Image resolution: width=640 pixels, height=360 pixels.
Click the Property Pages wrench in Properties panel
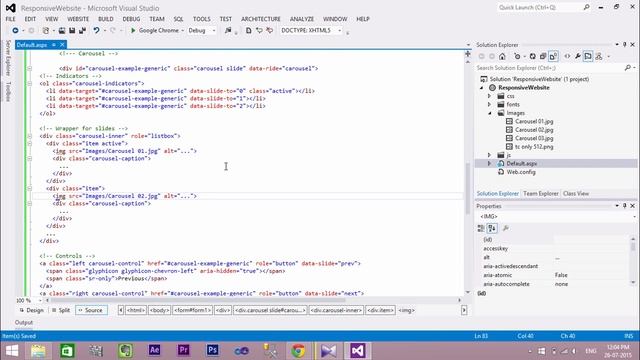coord(506,228)
